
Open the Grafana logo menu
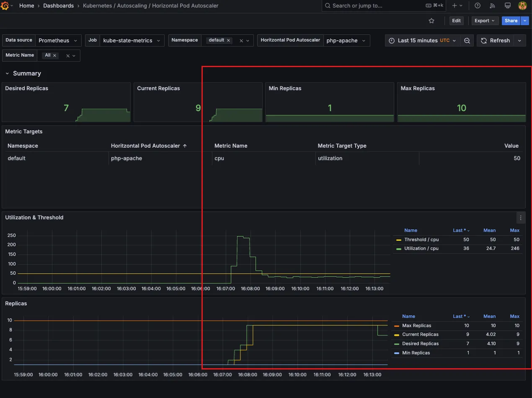tap(5, 6)
